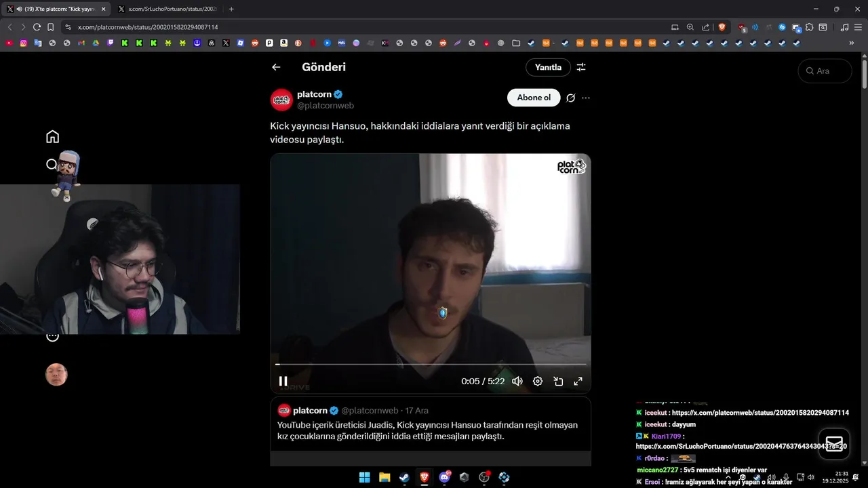Open Discord from the taskbar
Viewport: 868px width, 488px height.
(x=445, y=477)
